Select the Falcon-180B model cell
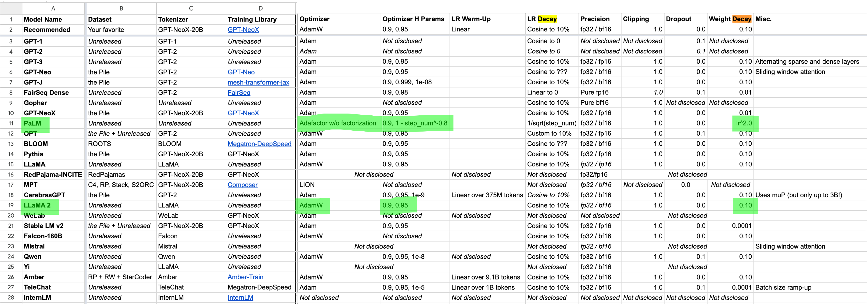The width and height of the screenshot is (868, 305). click(x=53, y=236)
